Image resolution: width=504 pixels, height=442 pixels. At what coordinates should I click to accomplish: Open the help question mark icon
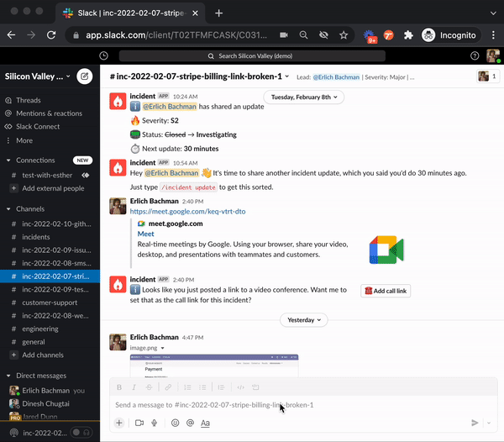point(475,56)
